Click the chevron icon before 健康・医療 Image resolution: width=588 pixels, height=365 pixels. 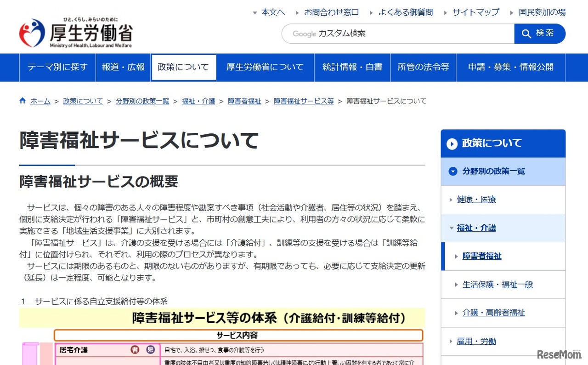tap(451, 199)
